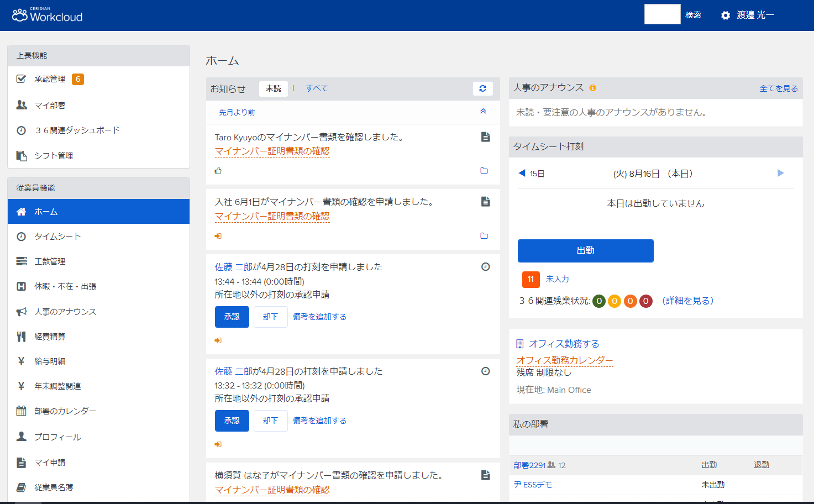This screenshot has width=814, height=504.
Task: Switch notifications filter to 未読
Action: coord(274,88)
